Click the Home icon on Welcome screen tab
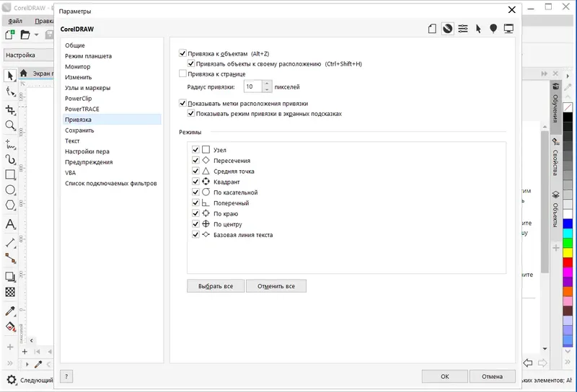The image size is (577, 392). click(24, 73)
